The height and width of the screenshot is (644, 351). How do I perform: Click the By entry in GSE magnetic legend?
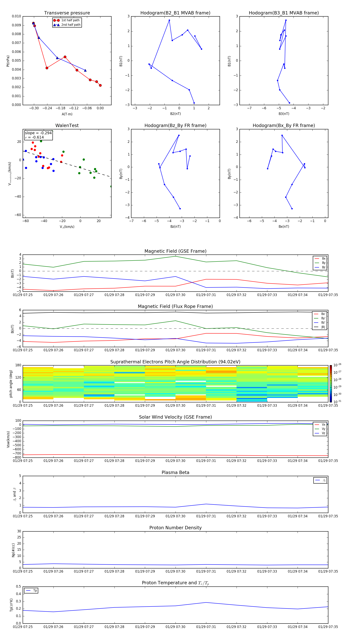pos(320,263)
